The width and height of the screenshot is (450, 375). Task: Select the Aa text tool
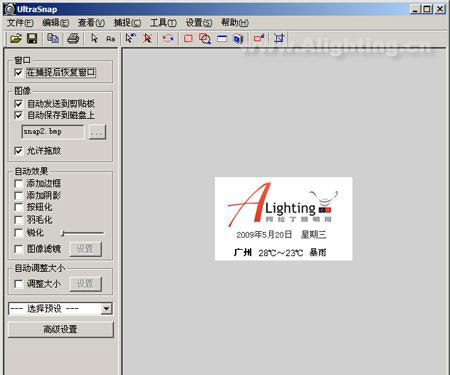[x=111, y=39]
